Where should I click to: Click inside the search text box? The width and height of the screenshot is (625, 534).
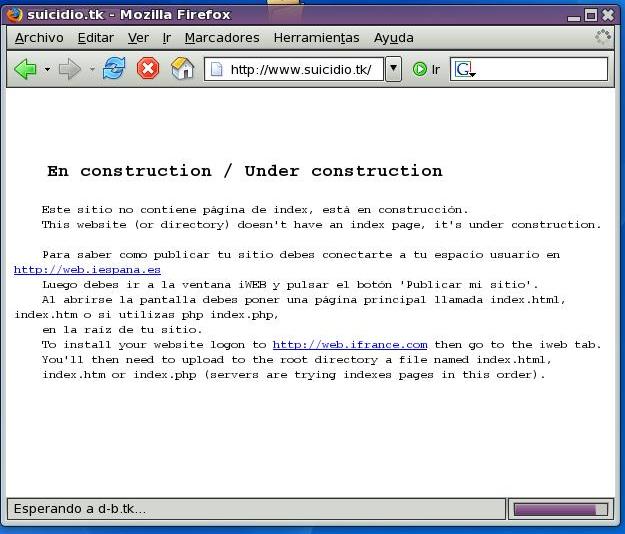(540, 69)
